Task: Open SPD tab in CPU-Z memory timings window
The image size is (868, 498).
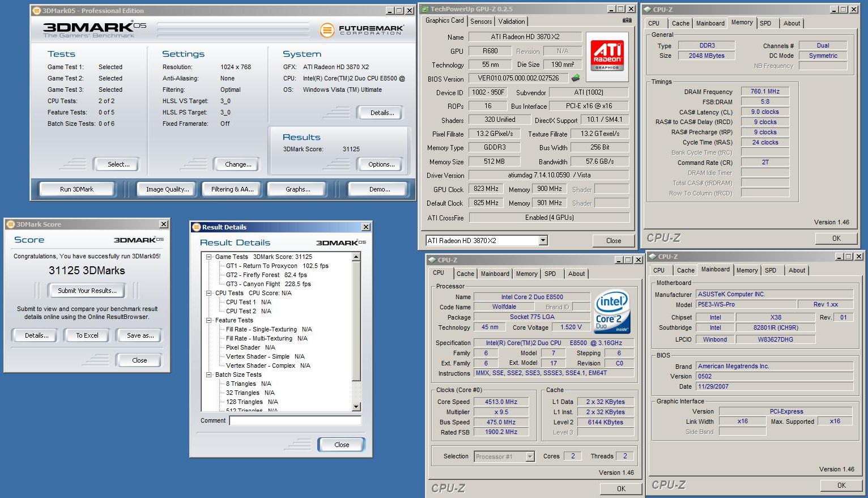Action: [765, 23]
